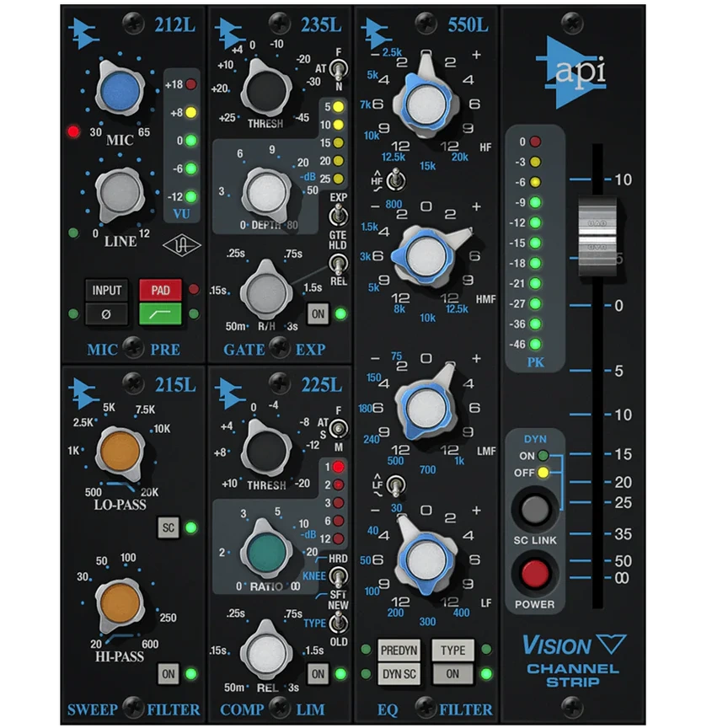Click the gate DEPTH knob
The width and height of the screenshot is (728, 728).
tap(266, 194)
